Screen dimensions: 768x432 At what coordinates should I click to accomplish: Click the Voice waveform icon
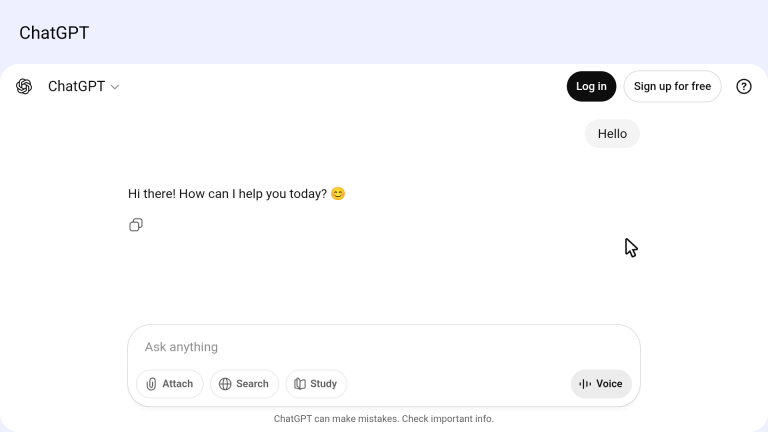pyautogui.click(x=585, y=384)
